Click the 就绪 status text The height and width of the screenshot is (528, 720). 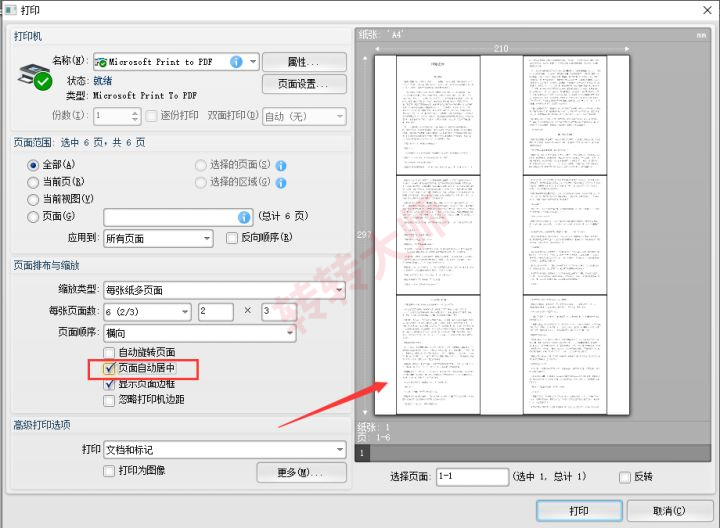pyautogui.click(x=102, y=81)
